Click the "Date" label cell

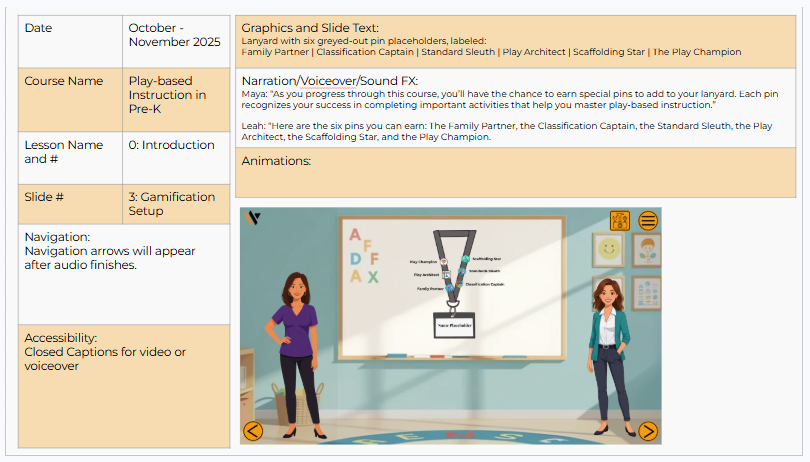click(x=70, y=41)
